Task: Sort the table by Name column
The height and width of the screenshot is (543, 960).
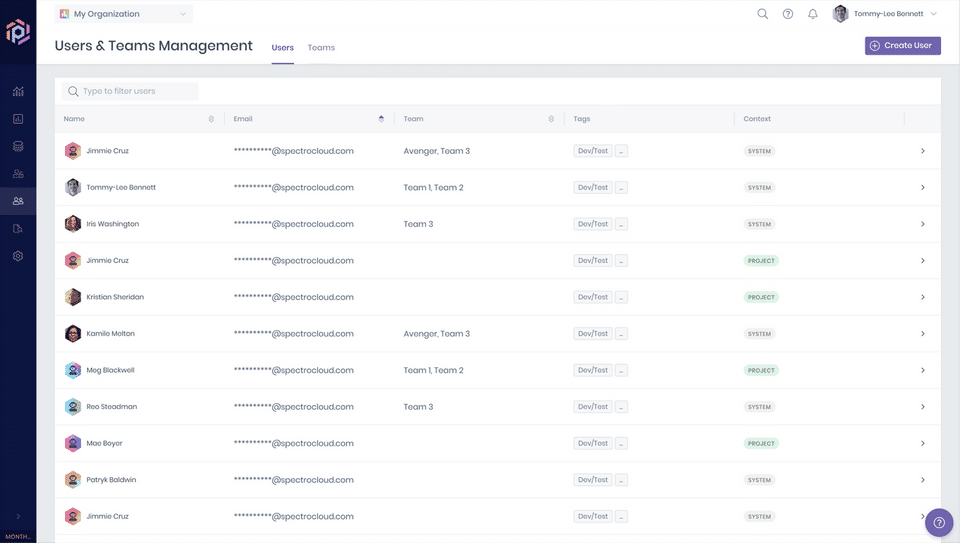Action: (x=211, y=119)
